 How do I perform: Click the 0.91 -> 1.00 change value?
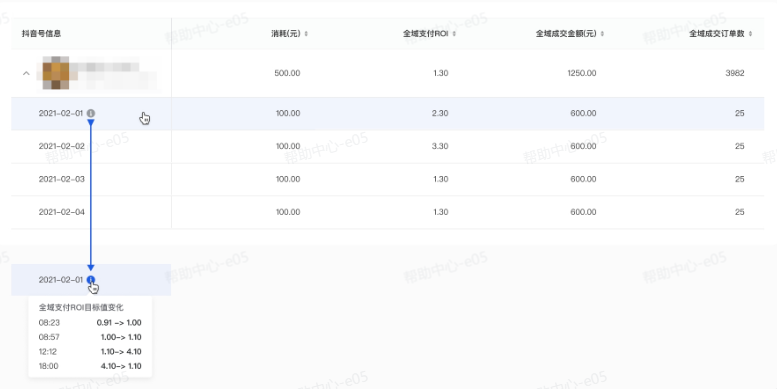(x=119, y=323)
